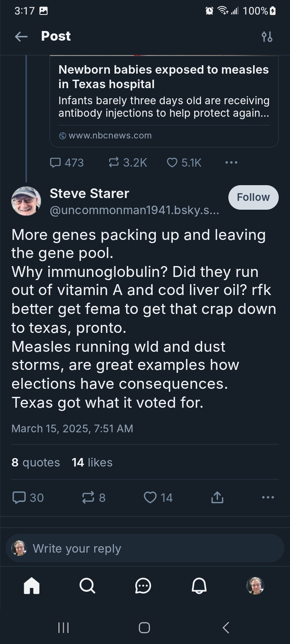The image size is (290, 644).
Task: Follow Steve Starer
Action: 253,197
